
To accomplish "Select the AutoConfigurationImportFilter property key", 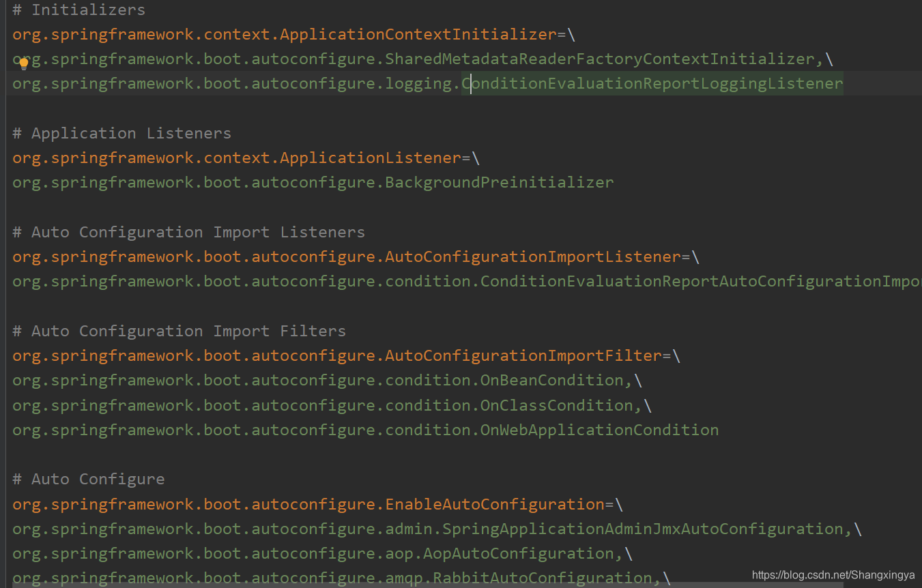I will click(x=337, y=356).
